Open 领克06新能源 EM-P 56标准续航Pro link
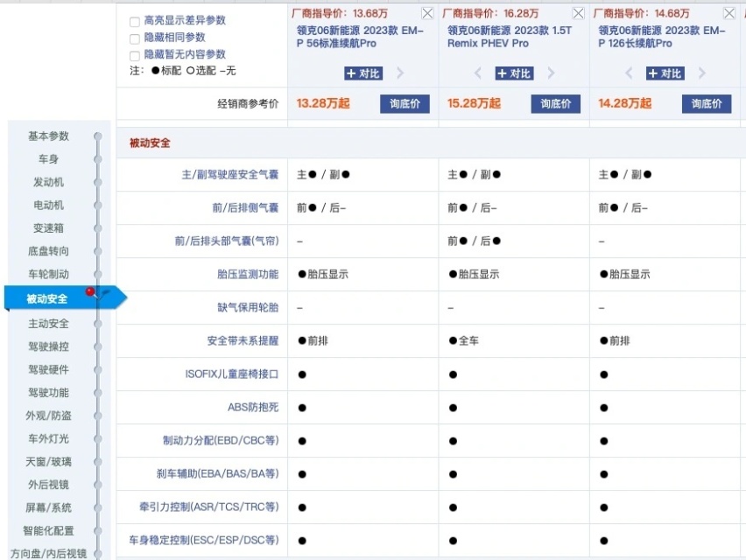This screenshot has width=746, height=560. tap(360, 37)
